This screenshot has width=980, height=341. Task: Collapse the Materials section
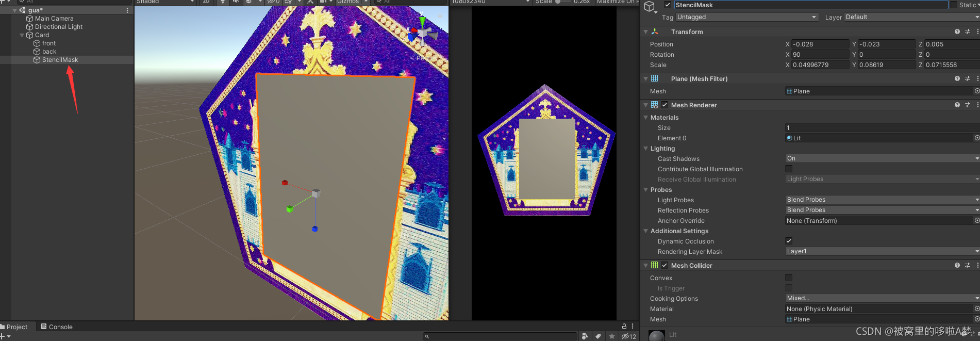645,118
